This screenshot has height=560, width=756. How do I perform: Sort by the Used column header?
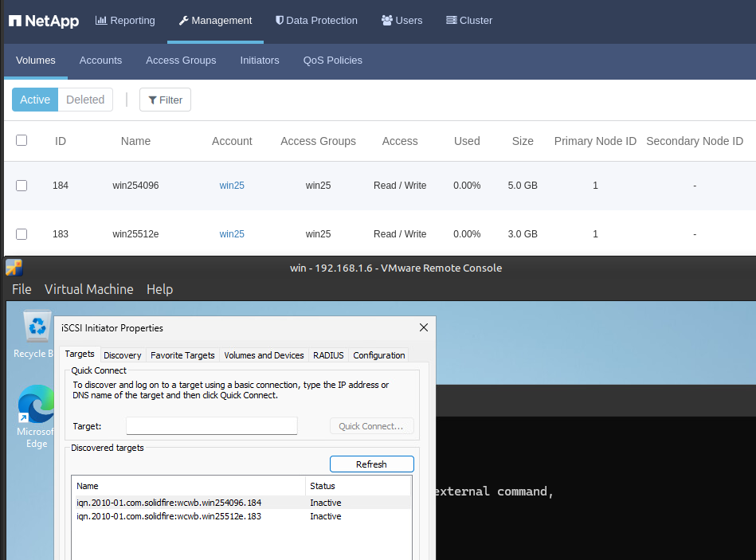[467, 141]
